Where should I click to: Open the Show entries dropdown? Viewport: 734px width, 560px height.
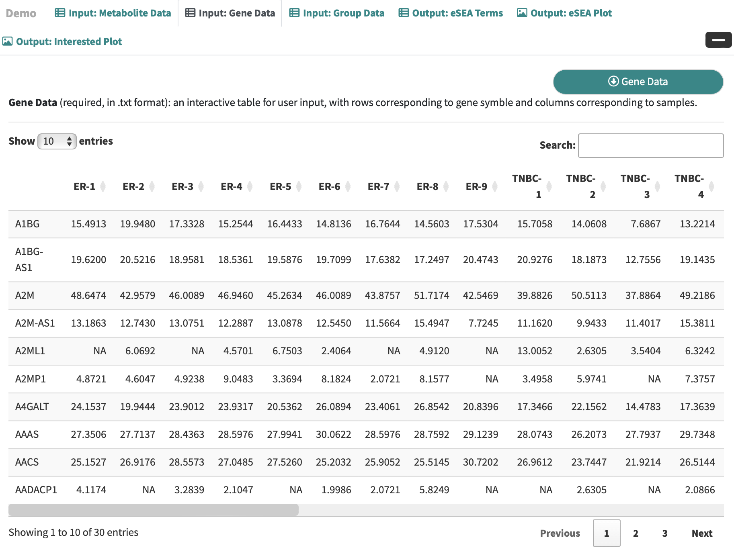pos(57,141)
